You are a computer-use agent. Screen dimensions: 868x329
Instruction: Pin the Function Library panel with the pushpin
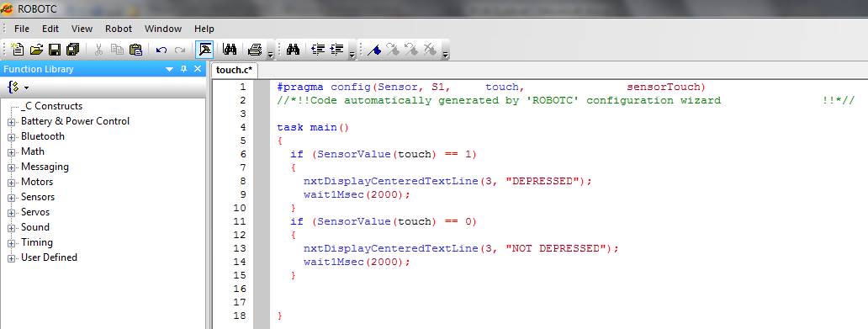click(x=184, y=69)
